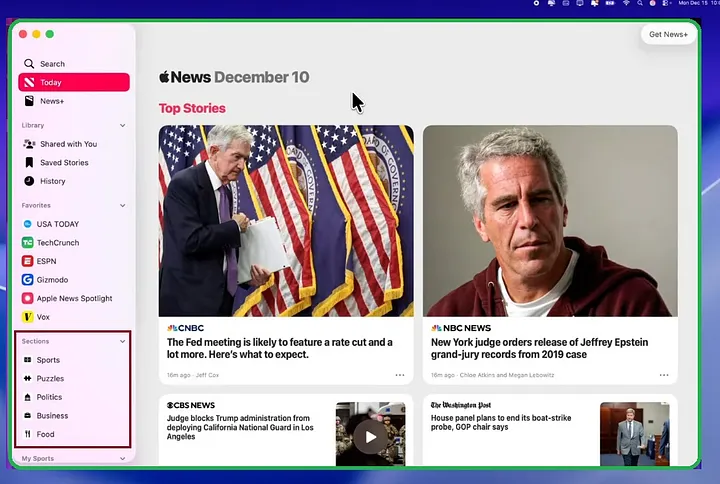Click The Washington Post source logo
This screenshot has width=720, height=484.
click(461, 405)
